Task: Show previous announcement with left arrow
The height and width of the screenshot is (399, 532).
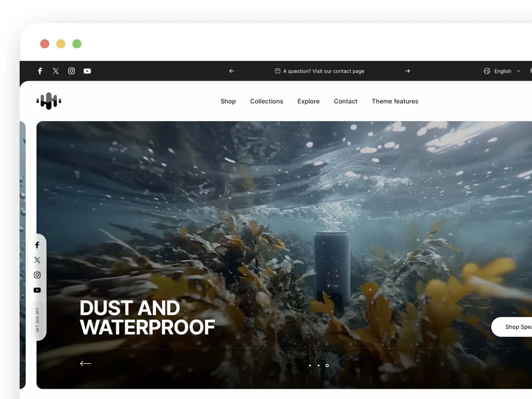Action: click(232, 71)
